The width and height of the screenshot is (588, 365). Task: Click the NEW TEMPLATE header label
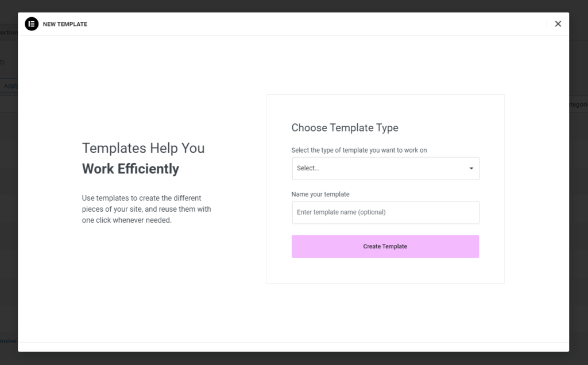65,24
